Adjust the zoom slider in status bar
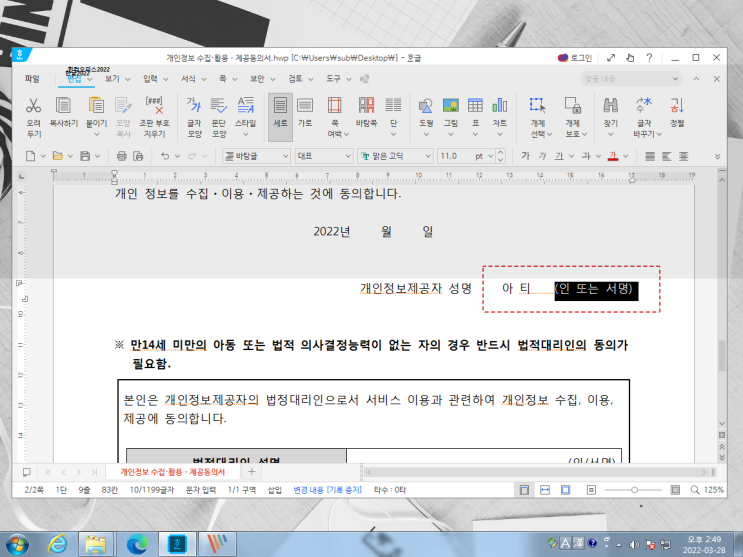Image resolution: width=743 pixels, height=557 pixels. tap(634, 490)
